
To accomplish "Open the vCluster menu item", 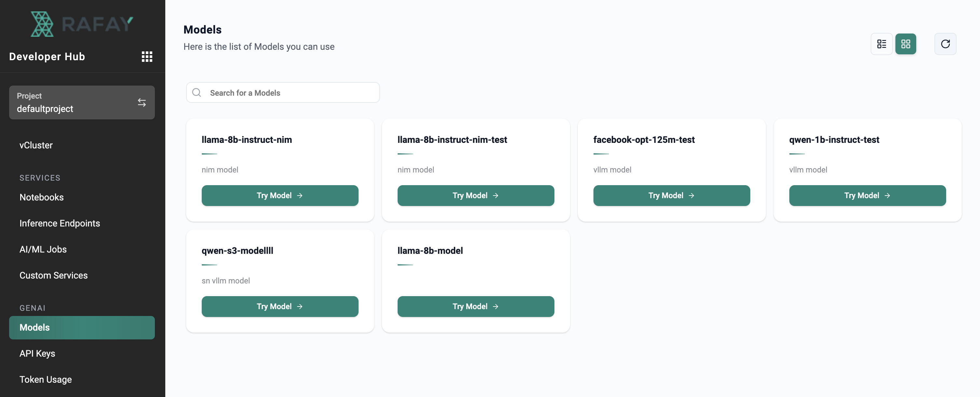I will (x=36, y=145).
